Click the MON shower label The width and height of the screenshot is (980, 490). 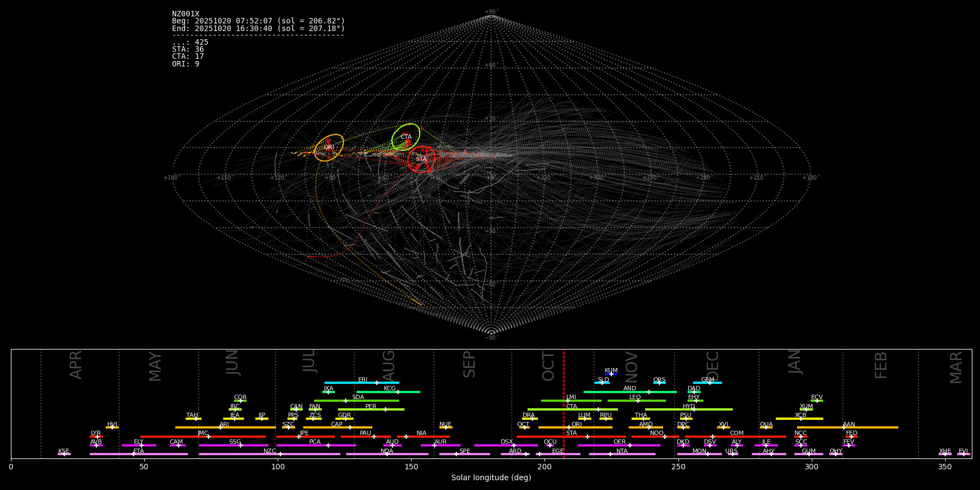[x=700, y=451]
